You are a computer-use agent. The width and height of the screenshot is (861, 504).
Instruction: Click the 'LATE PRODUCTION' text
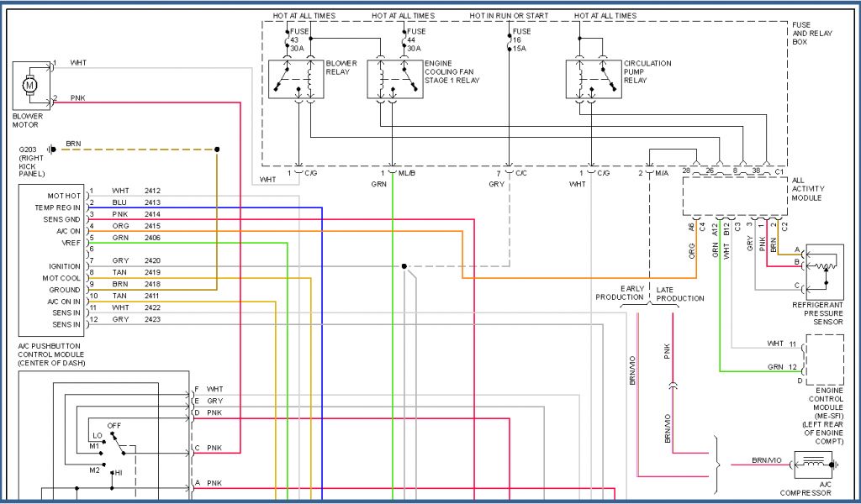pos(680,294)
